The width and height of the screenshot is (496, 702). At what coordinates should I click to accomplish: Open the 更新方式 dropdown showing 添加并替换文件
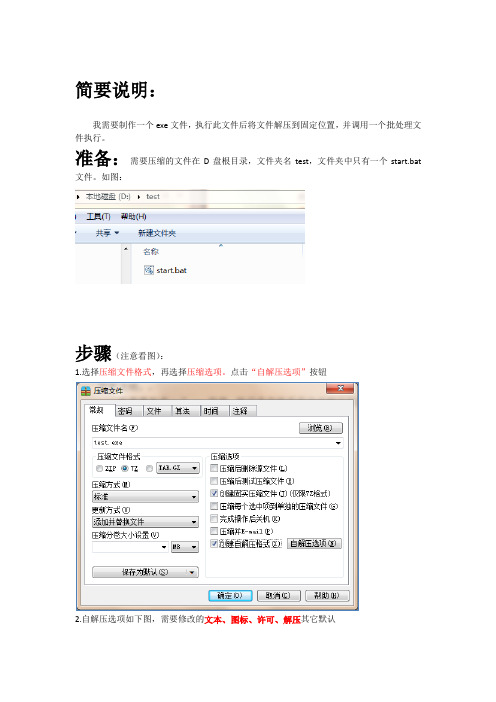click(145, 522)
